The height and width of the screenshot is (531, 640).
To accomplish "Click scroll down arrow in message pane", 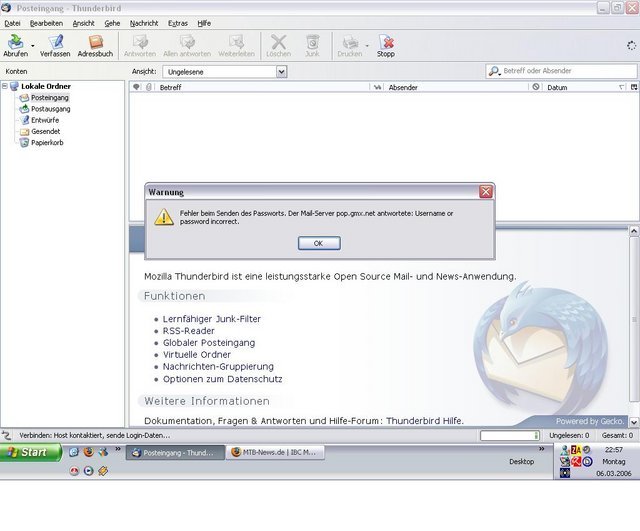I will pos(634,422).
